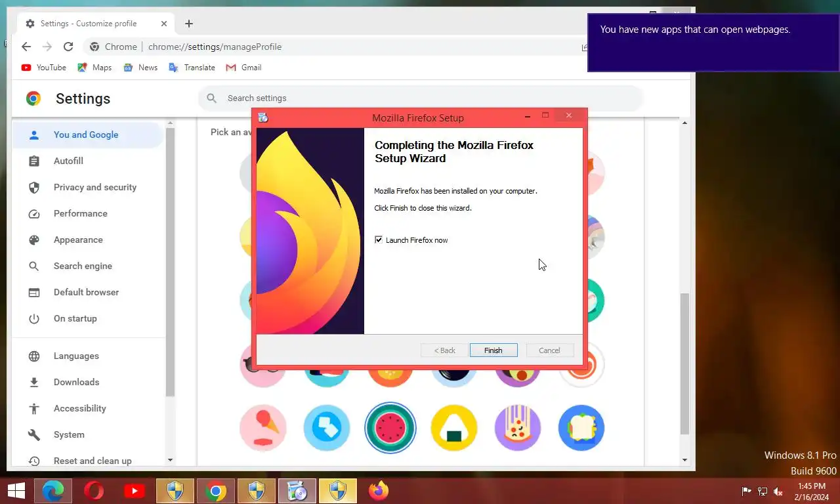This screenshot has width=840, height=504.
Task: Open Autofill settings section
Action: pyautogui.click(x=88, y=161)
